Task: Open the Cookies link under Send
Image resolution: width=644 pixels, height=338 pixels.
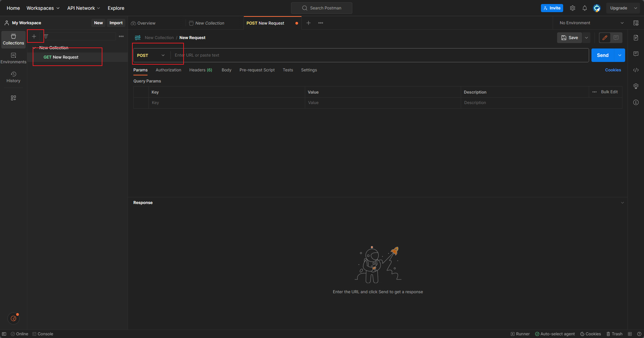Action: 613,70
